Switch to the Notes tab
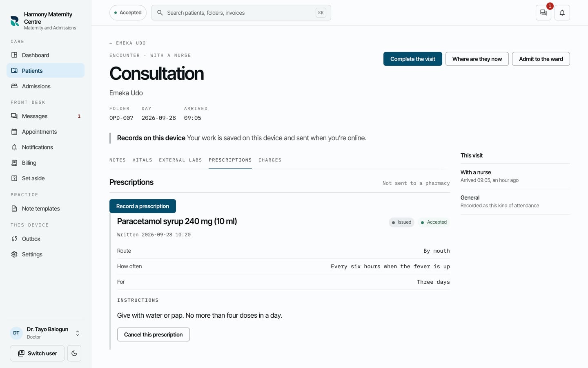This screenshot has width=588, height=368. (x=118, y=160)
